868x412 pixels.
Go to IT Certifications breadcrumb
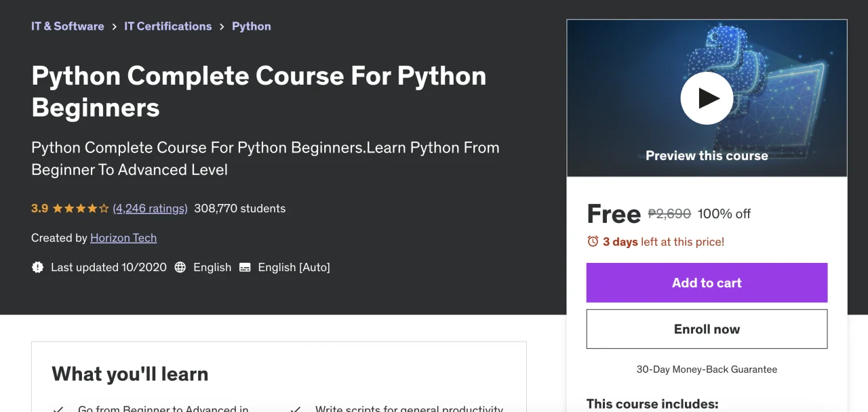click(168, 26)
